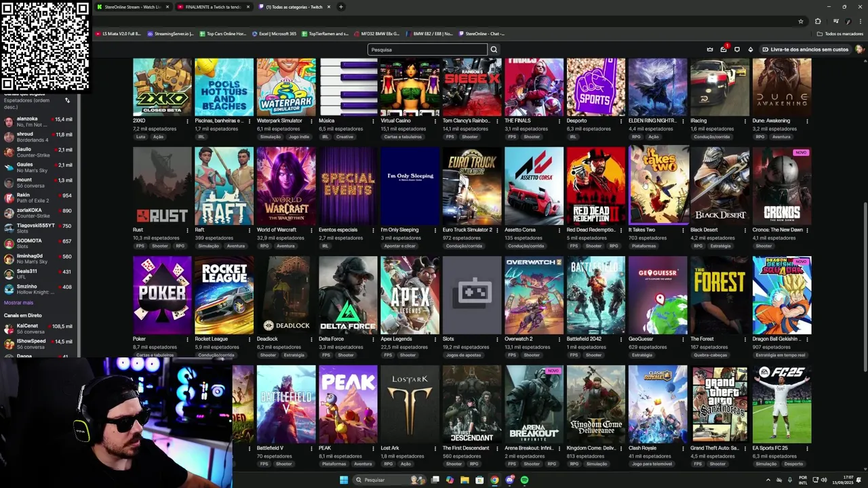Open PEAK category cover

click(x=348, y=404)
